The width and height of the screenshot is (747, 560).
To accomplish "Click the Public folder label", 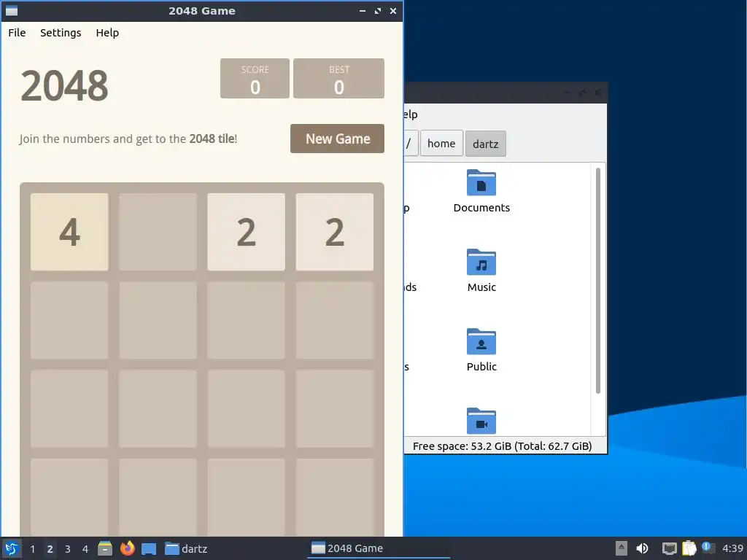I will (481, 367).
